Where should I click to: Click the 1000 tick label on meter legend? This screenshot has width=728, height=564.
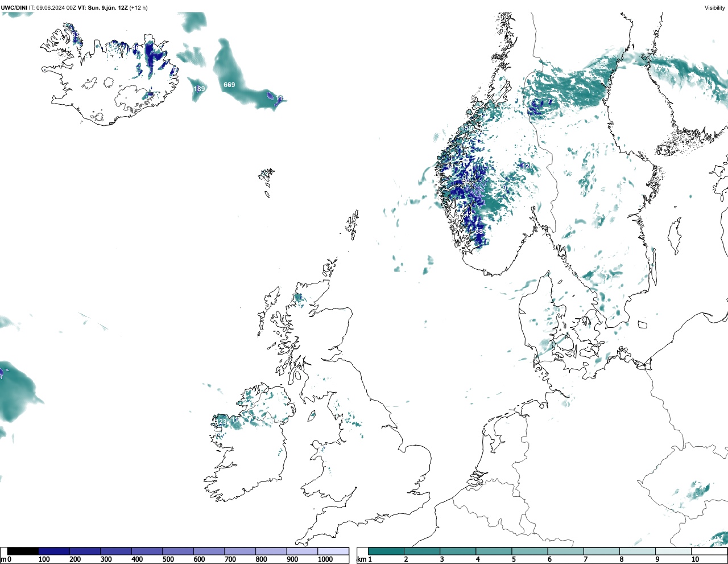[325, 559]
